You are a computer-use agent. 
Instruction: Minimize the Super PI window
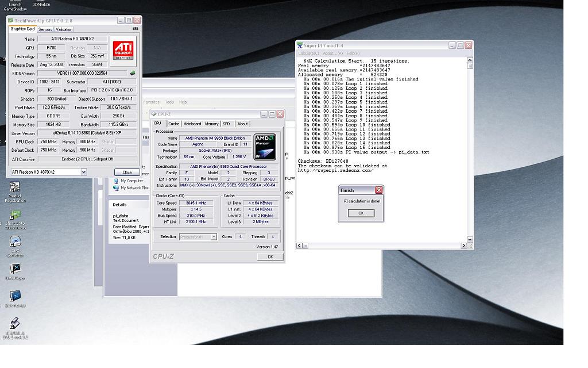point(452,45)
